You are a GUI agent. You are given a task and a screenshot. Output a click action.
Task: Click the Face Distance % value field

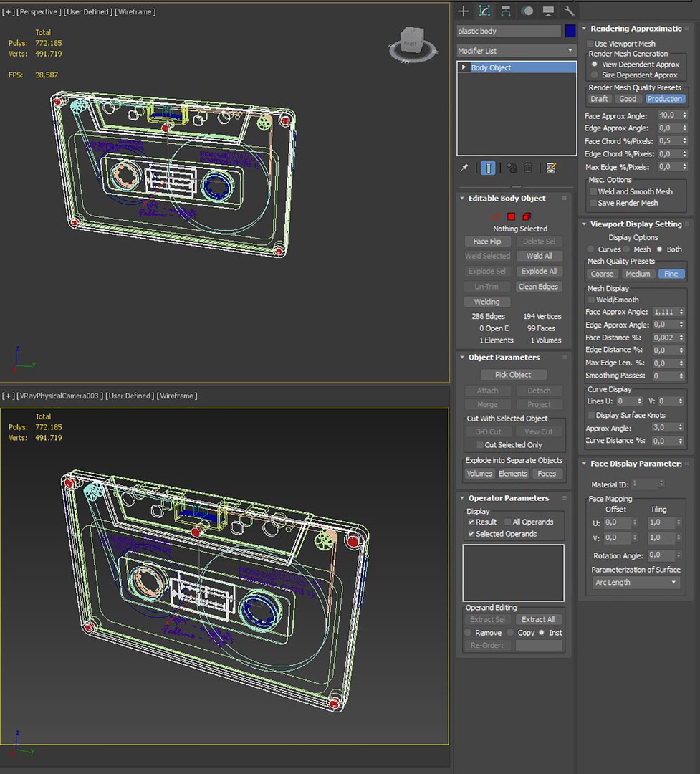tap(664, 338)
